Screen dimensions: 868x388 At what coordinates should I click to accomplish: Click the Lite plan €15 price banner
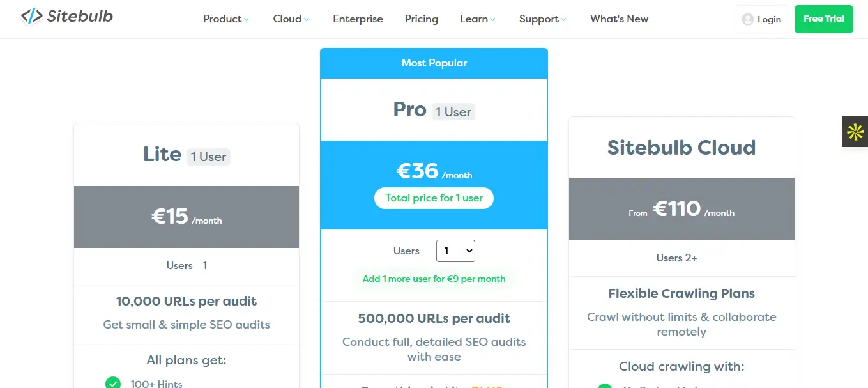coord(187,217)
